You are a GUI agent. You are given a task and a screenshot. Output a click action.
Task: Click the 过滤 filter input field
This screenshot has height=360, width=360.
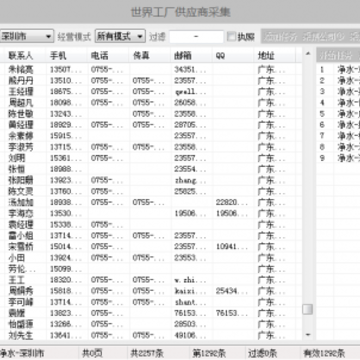click(196, 37)
